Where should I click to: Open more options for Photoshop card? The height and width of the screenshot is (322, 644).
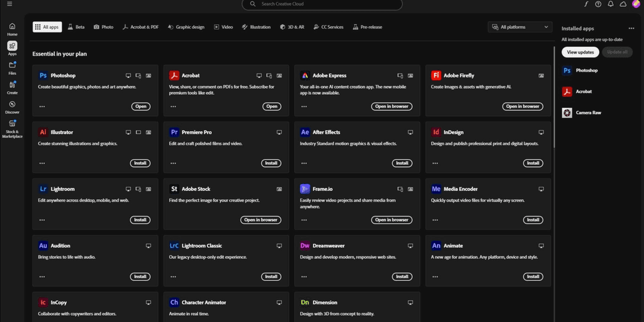click(42, 107)
